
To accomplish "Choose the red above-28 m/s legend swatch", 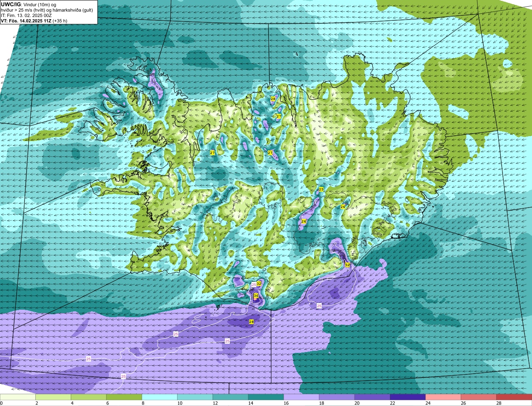I will coord(514,397).
